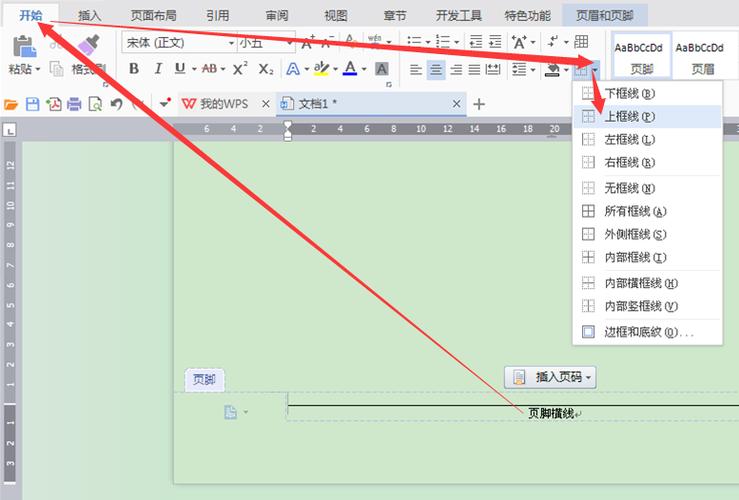Click the line spacing icon
This screenshot has height=500, width=739.
(x=519, y=70)
